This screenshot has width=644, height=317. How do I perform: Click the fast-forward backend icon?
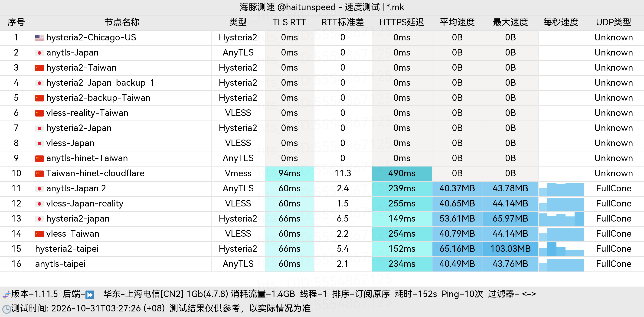coord(90,294)
